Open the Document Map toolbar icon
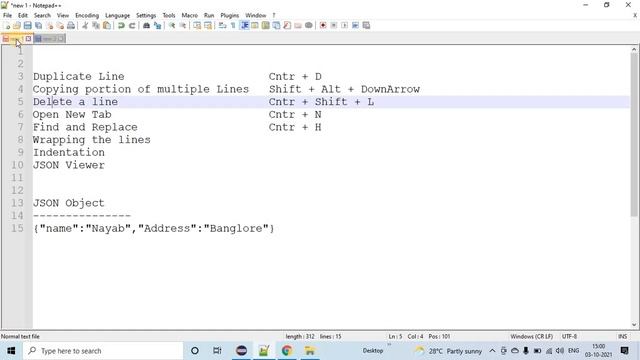Screen dimensions: 640x360 pos(265,25)
